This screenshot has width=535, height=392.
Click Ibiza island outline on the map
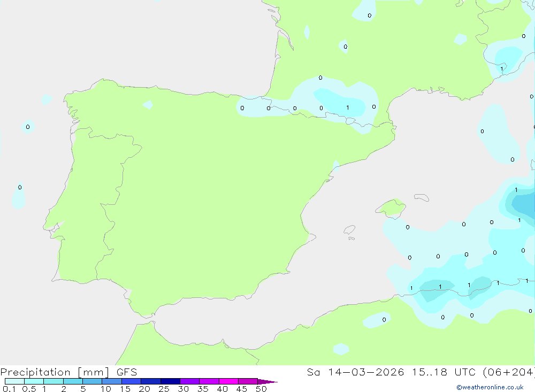coord(349,229)
